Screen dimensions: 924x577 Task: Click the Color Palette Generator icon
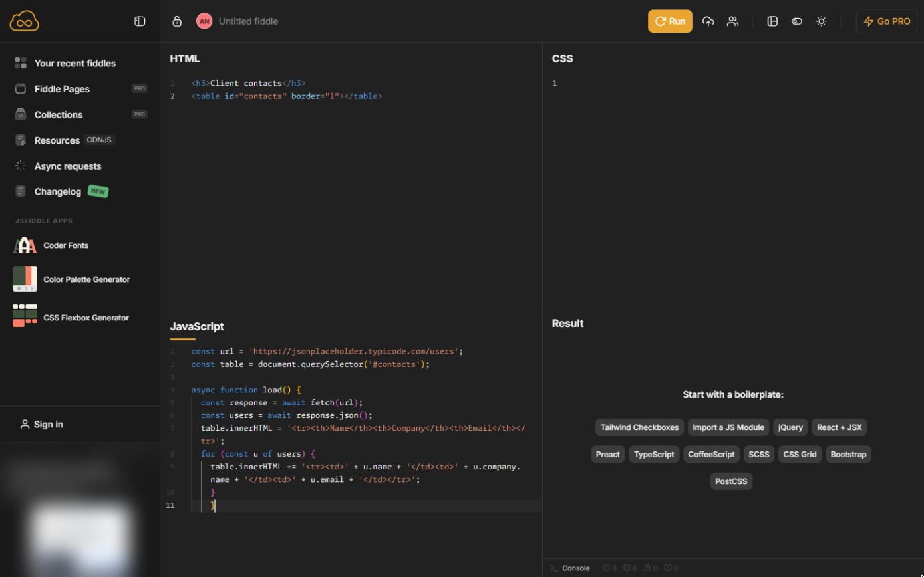tap(25, 279)
